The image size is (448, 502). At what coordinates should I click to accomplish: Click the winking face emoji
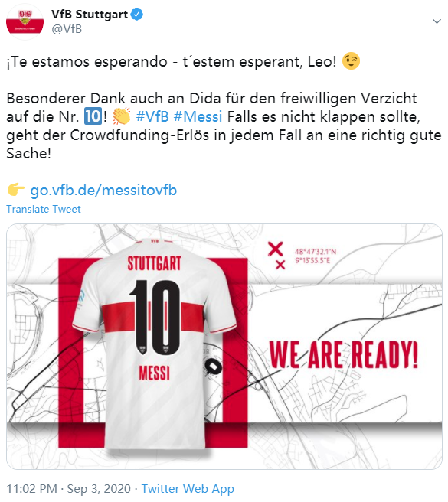click(x=352, y=61)
